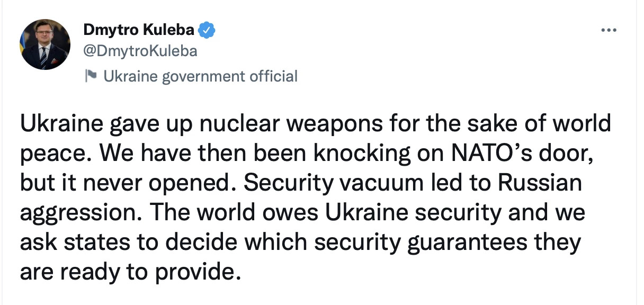This screenshot has height=305, width=644.
Task: Click the blue verified checkmark badge
Action: (x=207, y=30)
